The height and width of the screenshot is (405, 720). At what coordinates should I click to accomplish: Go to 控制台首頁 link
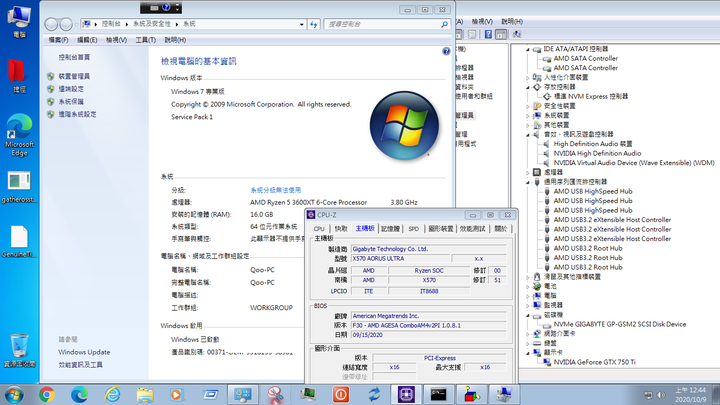(74, 57)
